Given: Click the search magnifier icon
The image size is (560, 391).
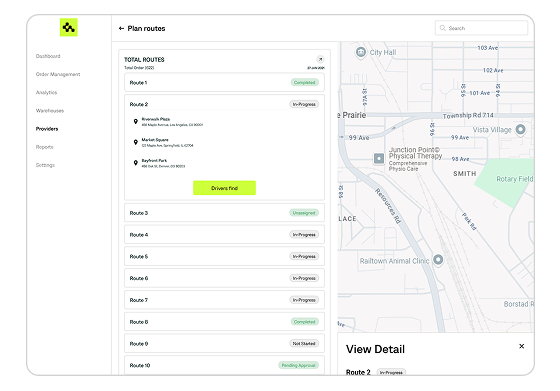Looking at the screenshot, I should coord(442,28).
